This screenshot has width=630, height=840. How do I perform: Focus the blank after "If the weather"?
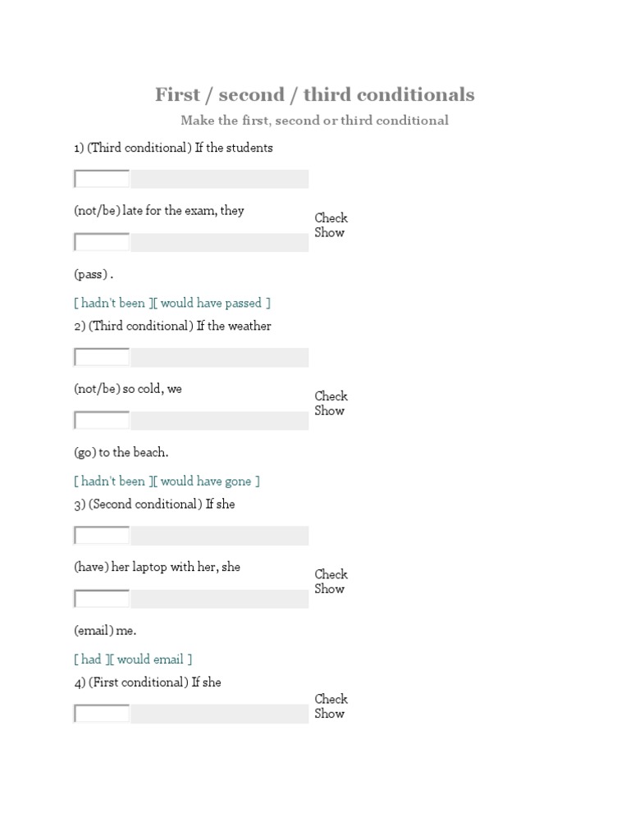coord(102,357)
